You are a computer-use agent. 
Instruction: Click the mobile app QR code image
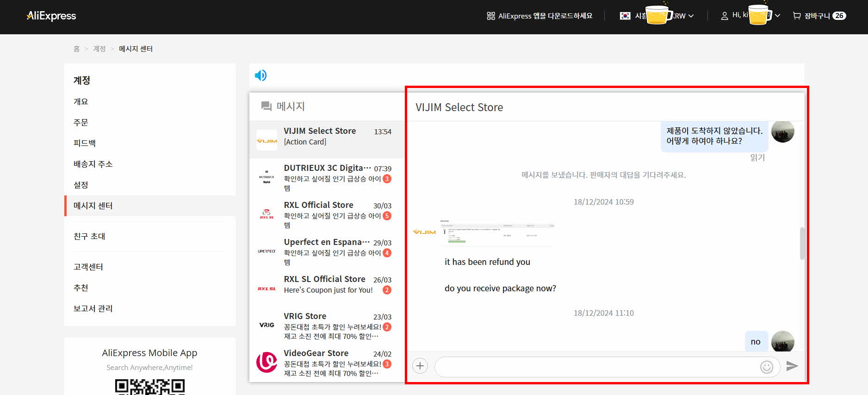(x=149, y=387)
